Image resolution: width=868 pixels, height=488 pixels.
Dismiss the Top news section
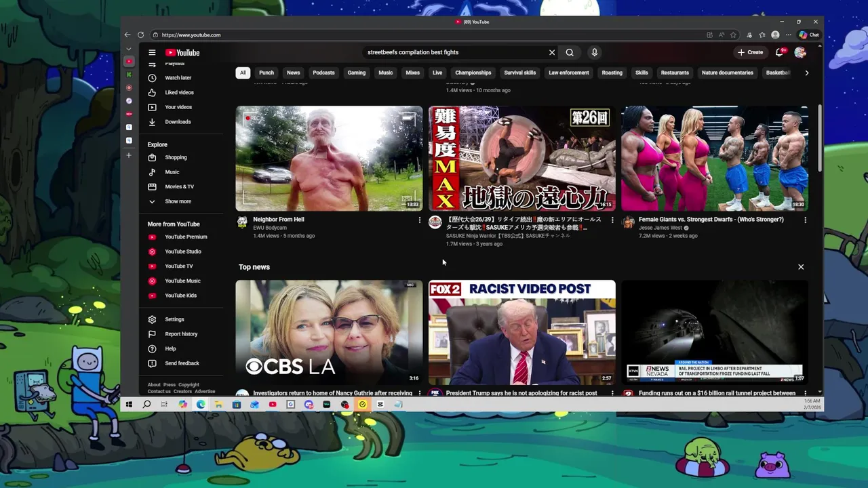pos(801,267)
